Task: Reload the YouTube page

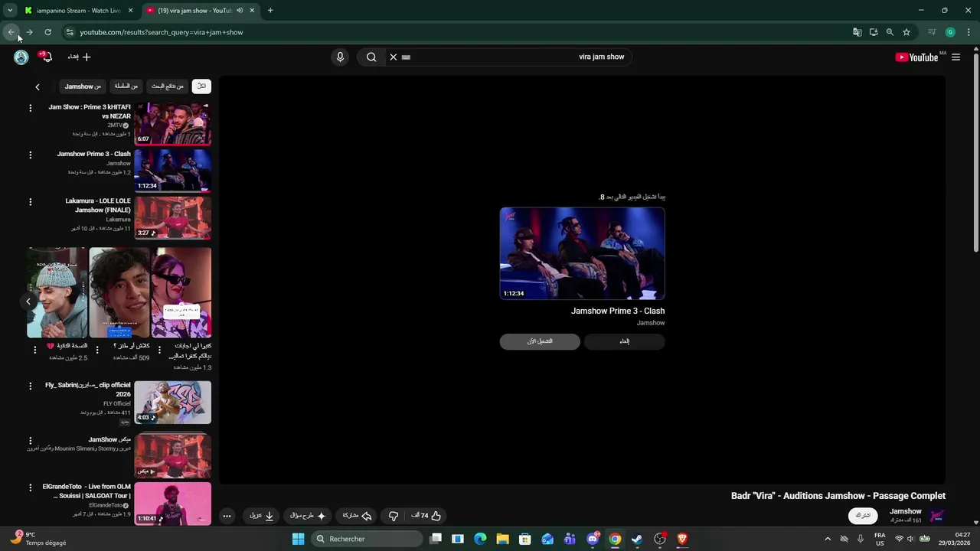Action: click(x=47, y=32)
